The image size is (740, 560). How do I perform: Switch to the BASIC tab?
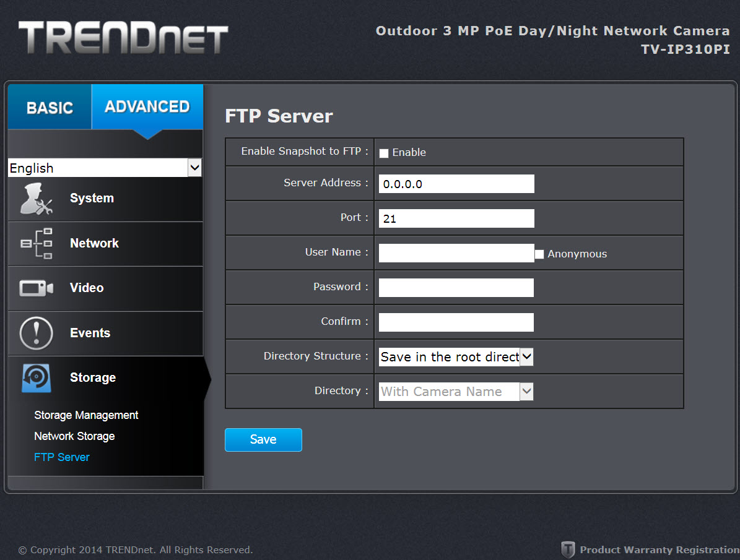click(x=50, y=107)
